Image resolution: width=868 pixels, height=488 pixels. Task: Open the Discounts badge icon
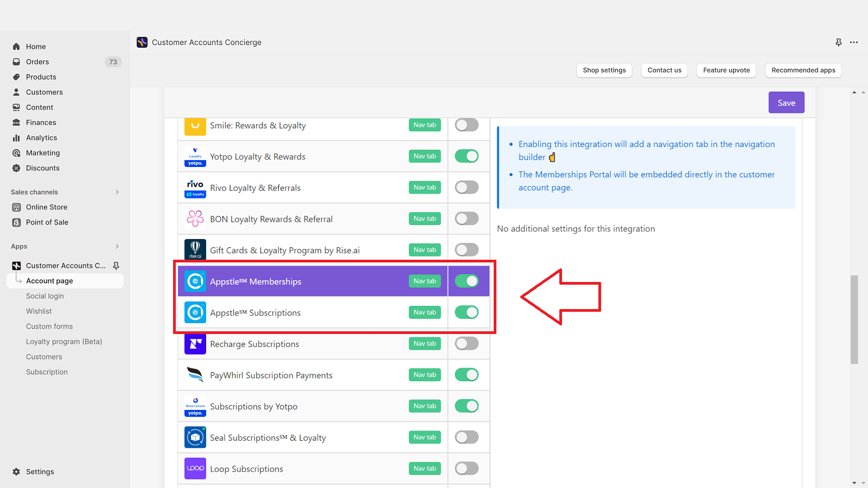point(16,168)
